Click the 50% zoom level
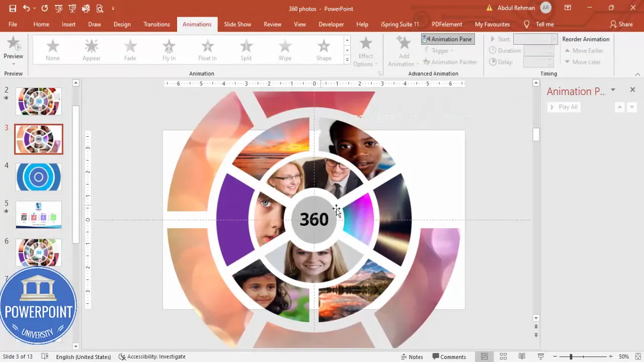The height and width of the screenshot is (362, 644). pyautogui.click(x=624, y=356)
